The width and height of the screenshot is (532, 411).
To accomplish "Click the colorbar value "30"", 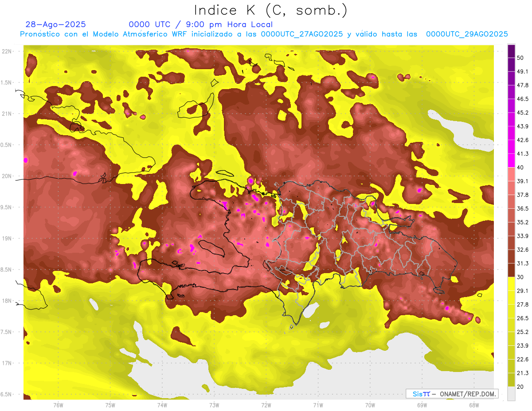I will click(x=521, y=277).
